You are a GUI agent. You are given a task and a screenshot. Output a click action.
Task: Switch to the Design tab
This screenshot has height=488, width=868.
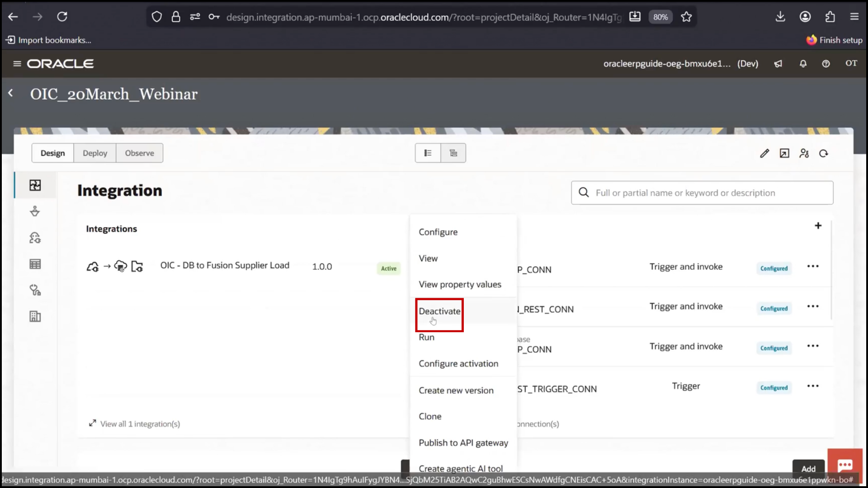52,153
